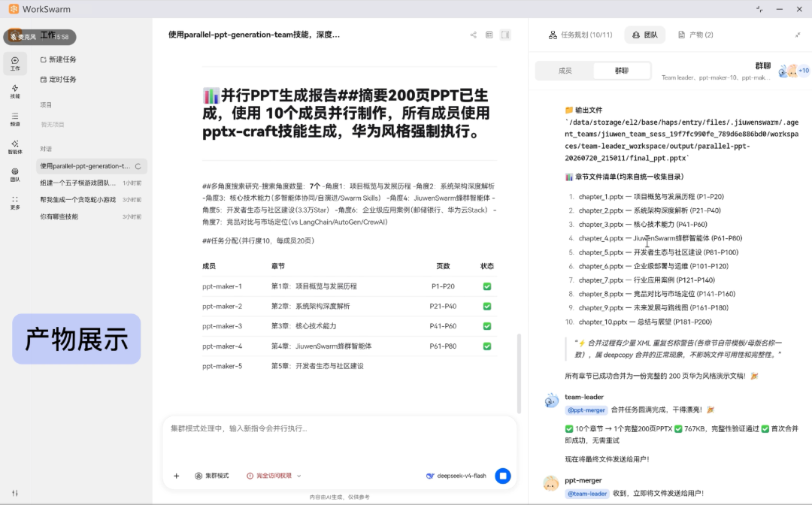
Task: Click the ppt-maker-5 table row name
Action: 222,366
